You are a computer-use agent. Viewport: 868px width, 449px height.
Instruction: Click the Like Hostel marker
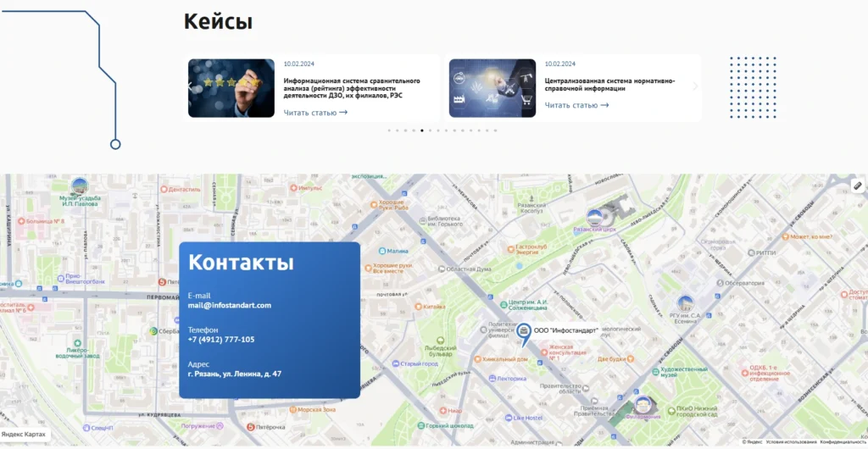pos(509,418)
